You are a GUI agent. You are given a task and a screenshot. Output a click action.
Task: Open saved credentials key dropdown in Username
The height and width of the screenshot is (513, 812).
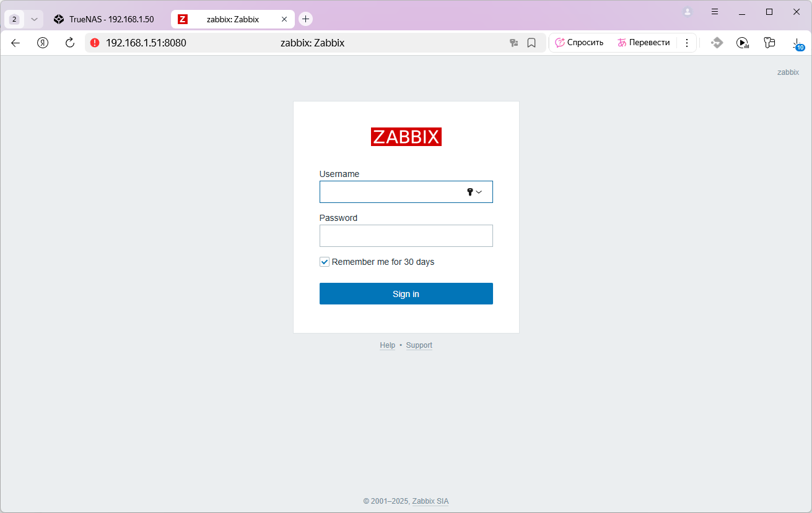(x=474, y=192)
